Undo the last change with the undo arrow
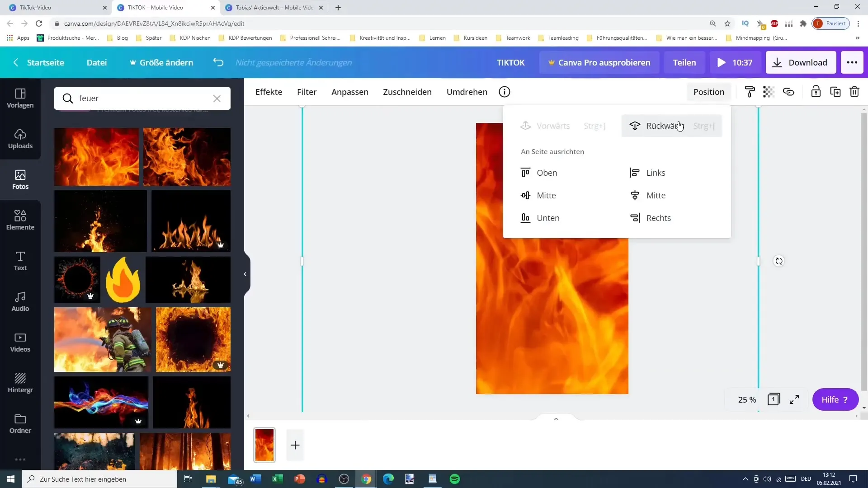The width and height of the screenshot is (868, 488). [218, 62]
